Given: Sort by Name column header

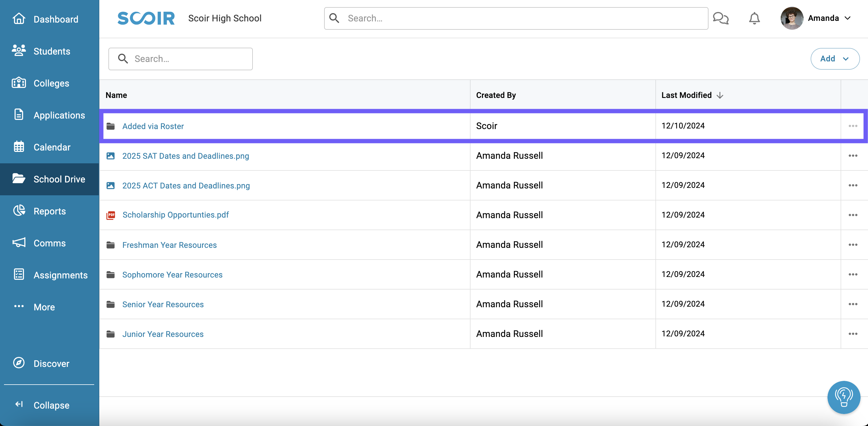Looking at the screenshot, I should point(116,95).
